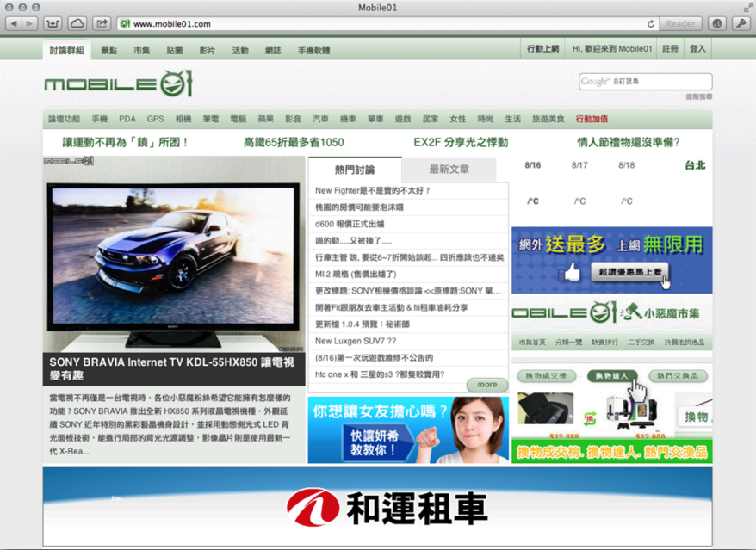Click the 進階搜尋 advanced search link
Viewport: 756px width, 550px height.
click(x=698, y=97)
